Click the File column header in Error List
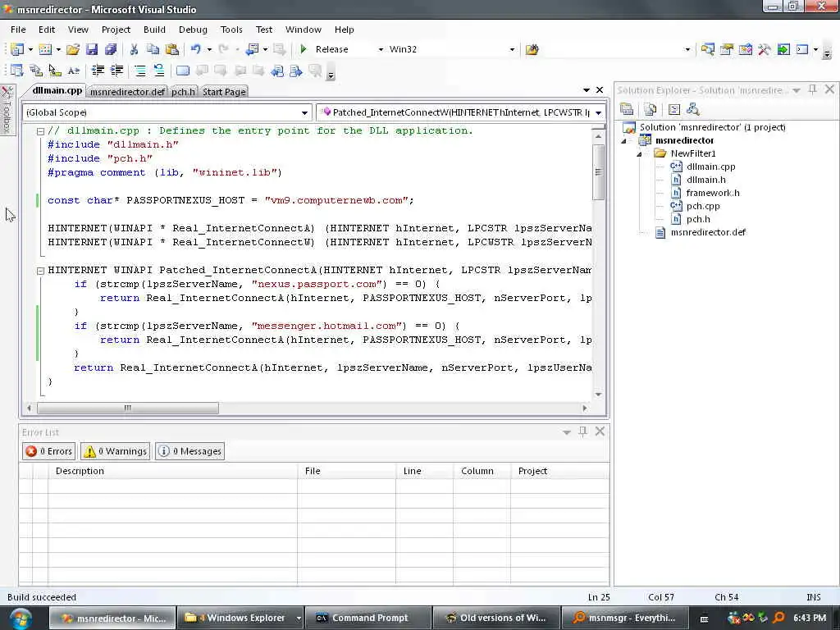 (x=347, y=471)
